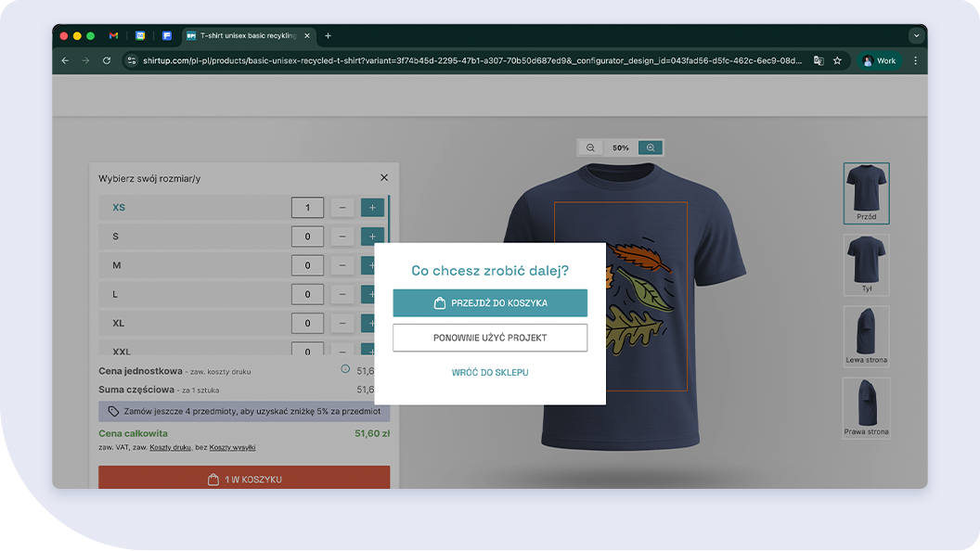Focus the S quantity field
Screen dimensions: 980x551
307,237
